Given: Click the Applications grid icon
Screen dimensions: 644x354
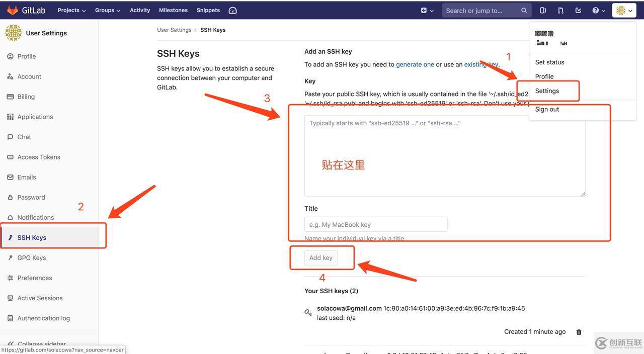Looking at the screenshot, I should click(10, 117).
